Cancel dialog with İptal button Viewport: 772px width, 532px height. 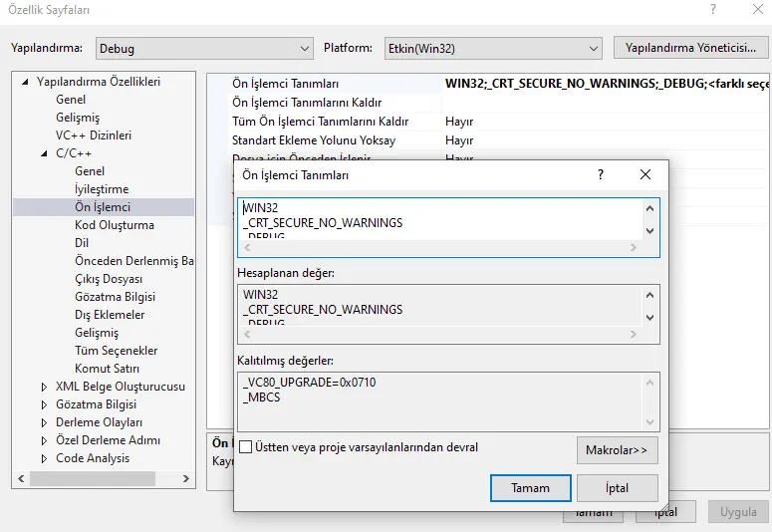tap(617, 488)
